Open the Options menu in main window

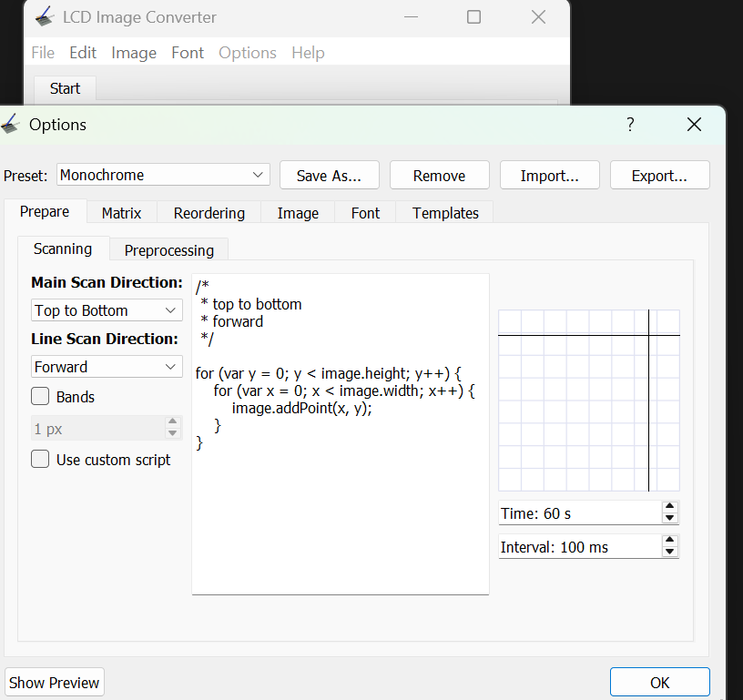click(248, 53)
